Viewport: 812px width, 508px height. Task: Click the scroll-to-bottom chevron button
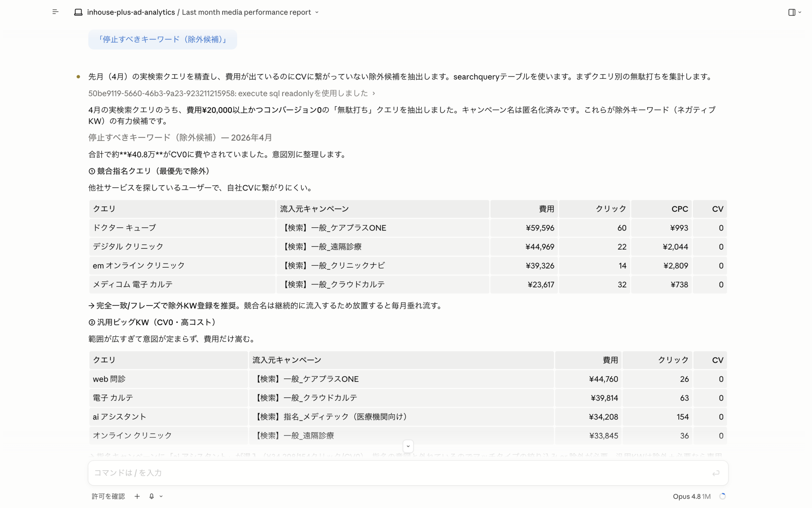(408, 446)
